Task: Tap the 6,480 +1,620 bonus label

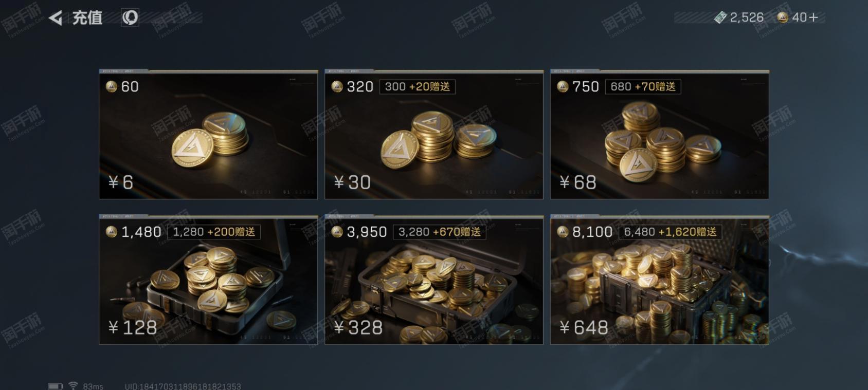Action: (x=670, y=232)
